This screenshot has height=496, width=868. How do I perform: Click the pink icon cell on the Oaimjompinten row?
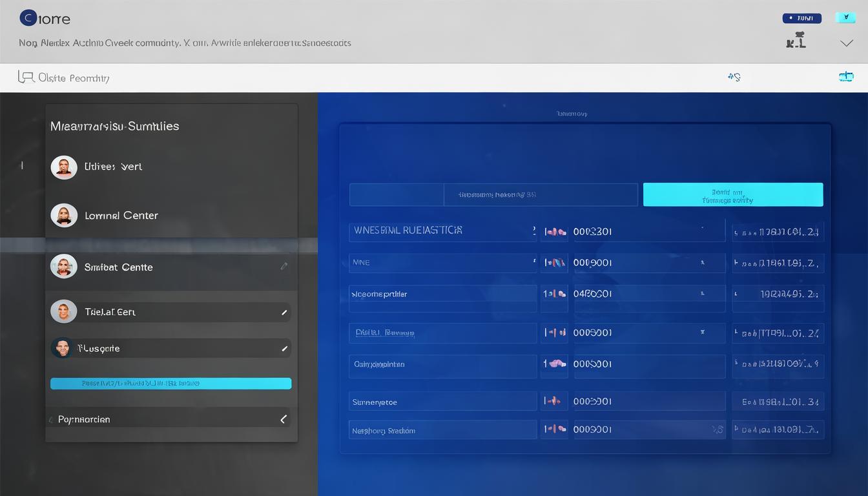click(554, 364)
